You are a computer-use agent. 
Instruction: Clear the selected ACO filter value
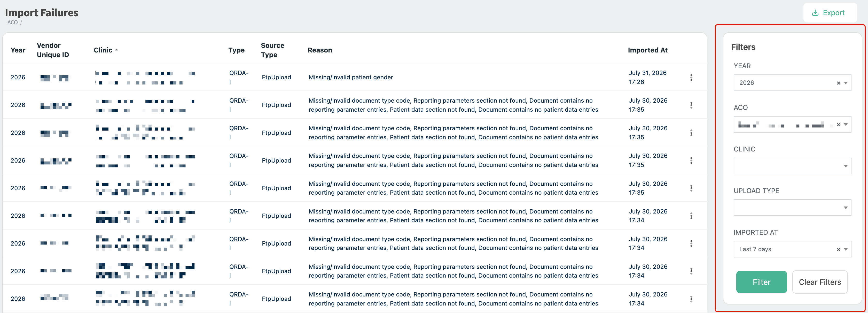tap(838, 125)
